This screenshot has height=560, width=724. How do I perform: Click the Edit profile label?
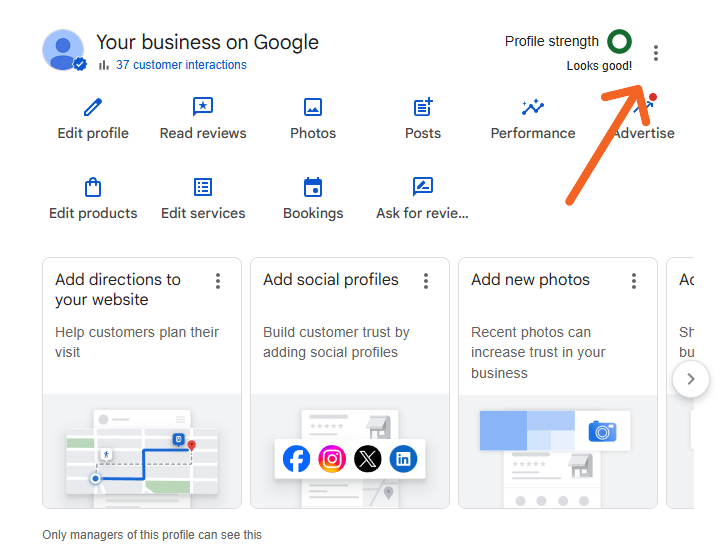tap(93, 133)
